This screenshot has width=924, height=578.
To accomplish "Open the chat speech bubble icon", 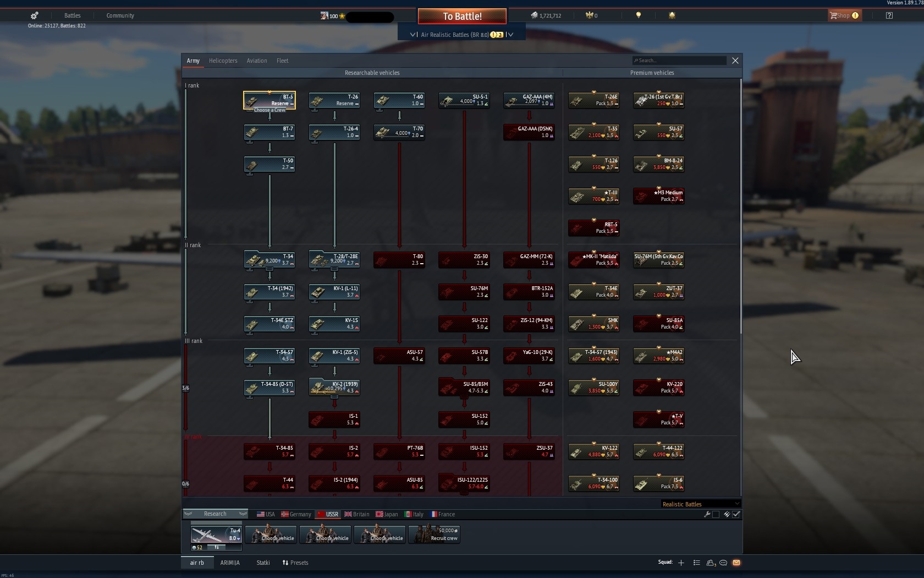I will point(723,563).
